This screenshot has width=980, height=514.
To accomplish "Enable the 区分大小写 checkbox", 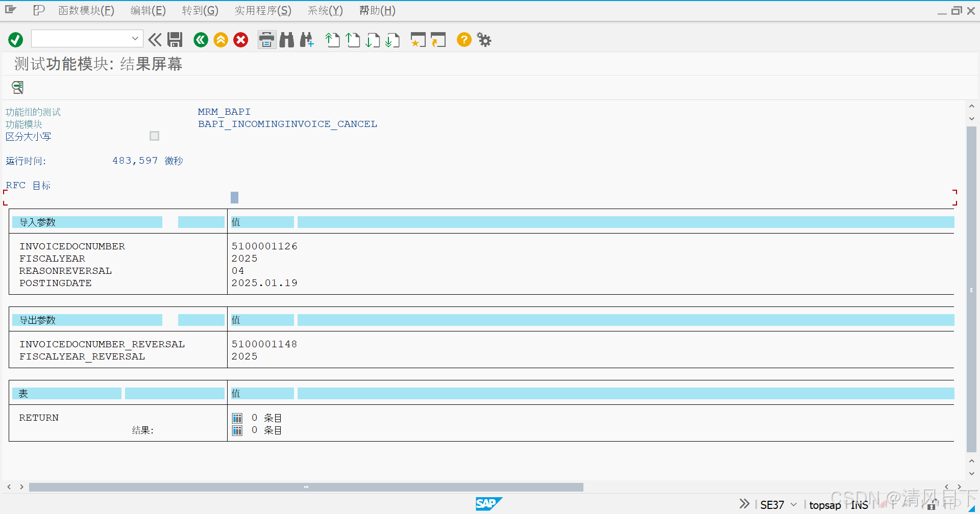I will coord(154,136).
